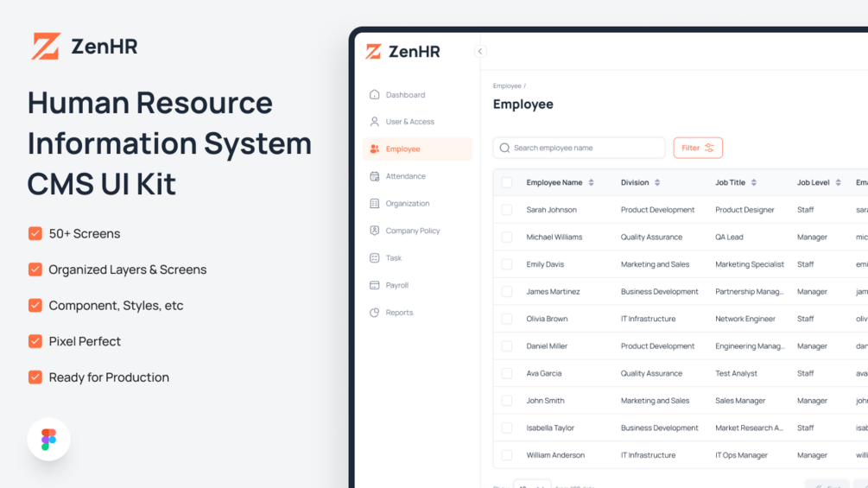Click the Marketing Specialist cell

[x=750, y=264]
